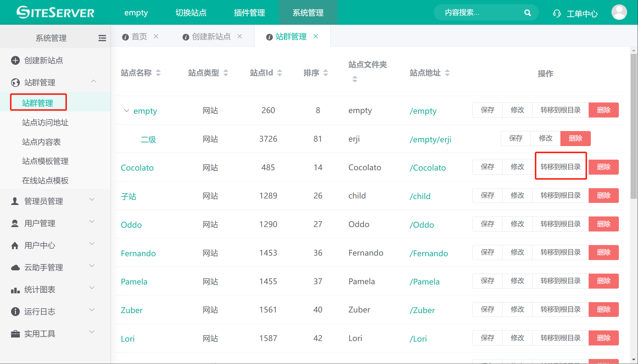Viewport: 638px width, 364px height.
Task: Collapse the empty site row chevron
Action: 126,111
